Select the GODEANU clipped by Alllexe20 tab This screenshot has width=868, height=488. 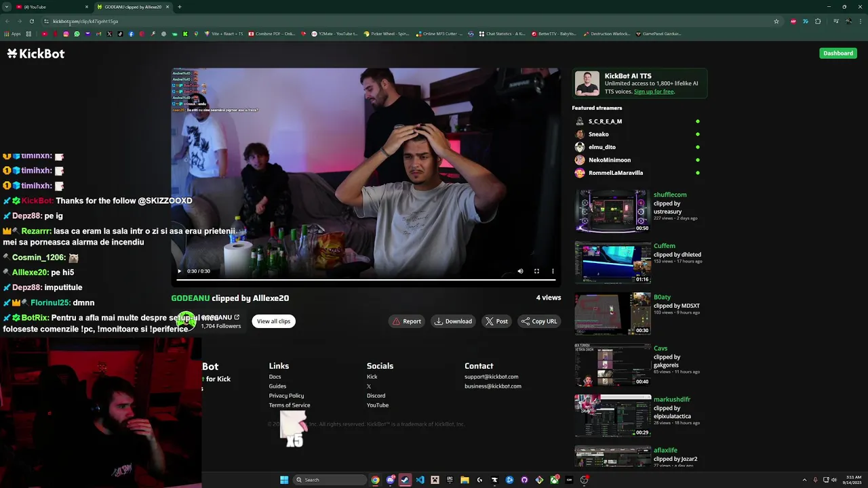point(133,7)
